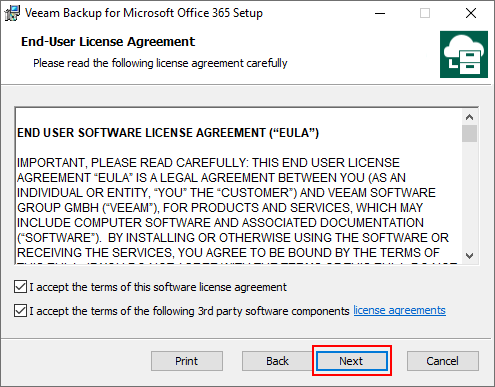495x387 pixels.
Task: Close the Veeam setup window
Action: pos(471,13)
